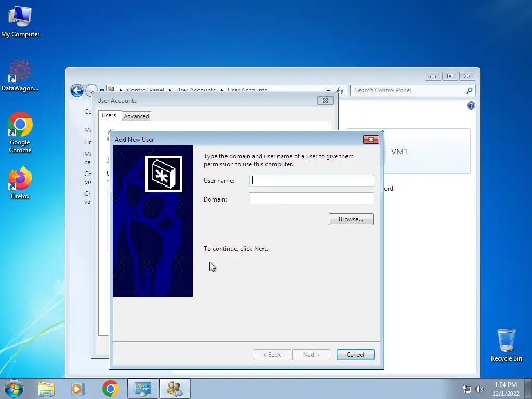Click the Browse... button

pos(351,219)
